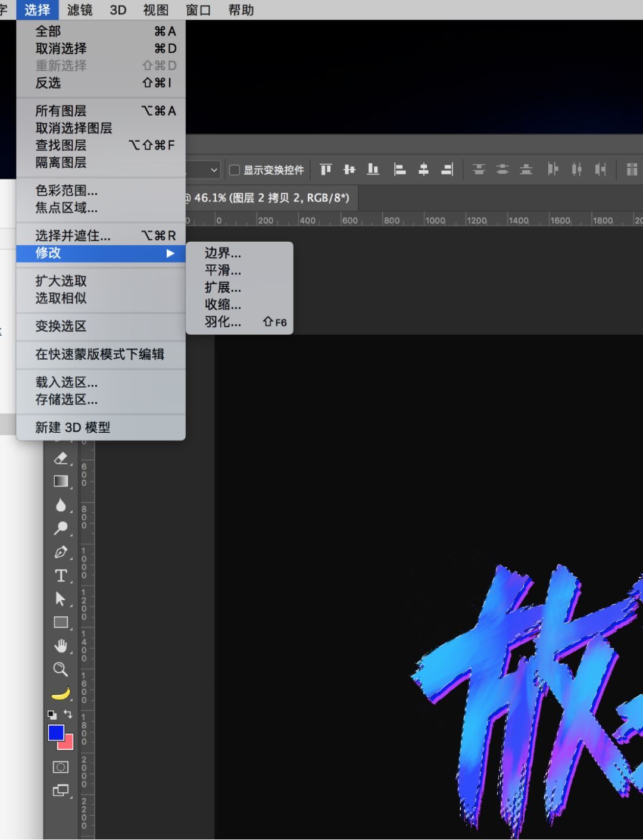Select the Hand tool
The image size is (643, 840).
point(61,645)
